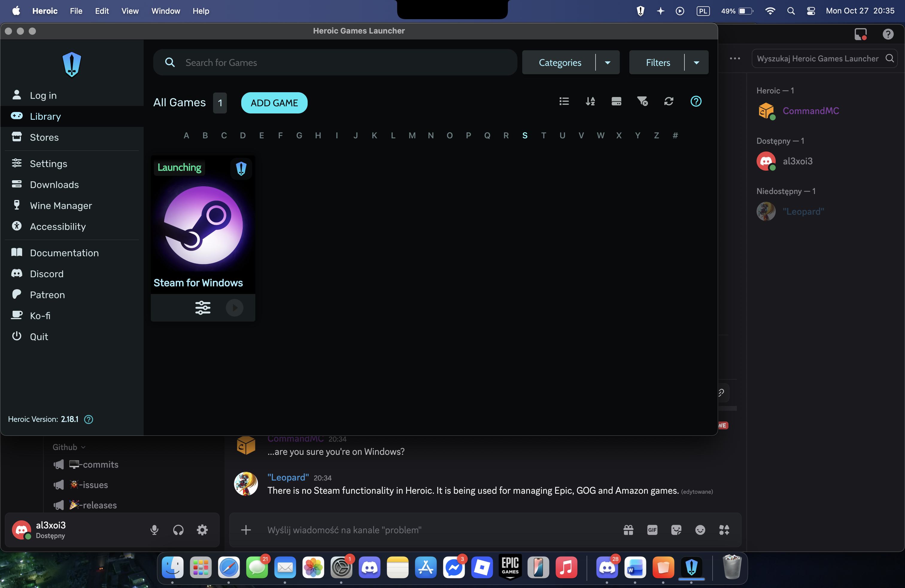Click the sort by installed icon
905x588 pixels.
pos(616,101)
